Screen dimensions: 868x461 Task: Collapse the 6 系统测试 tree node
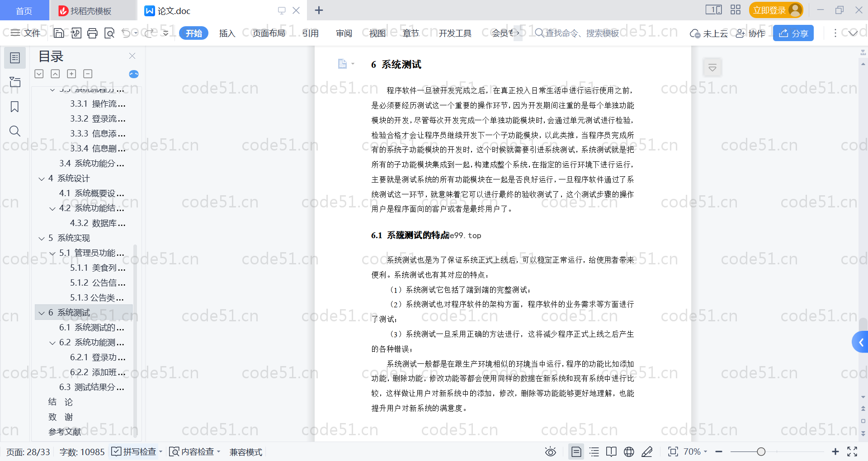42,313
